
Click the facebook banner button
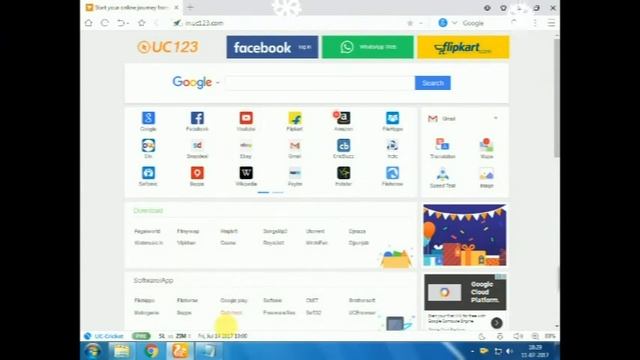pyautogui.click(x=272, y=47)
